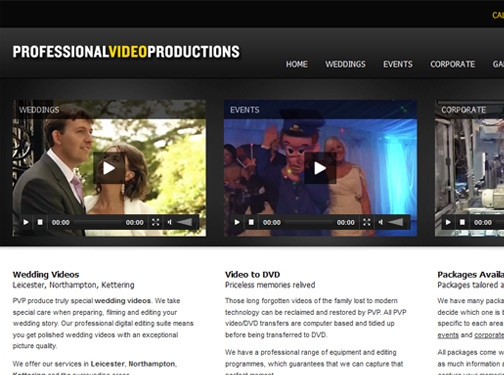The width and height of the screenshot is (504, 375).
Task: Open the Weddings navigation item
Action: pyautogui.click(x=345, y=64)
